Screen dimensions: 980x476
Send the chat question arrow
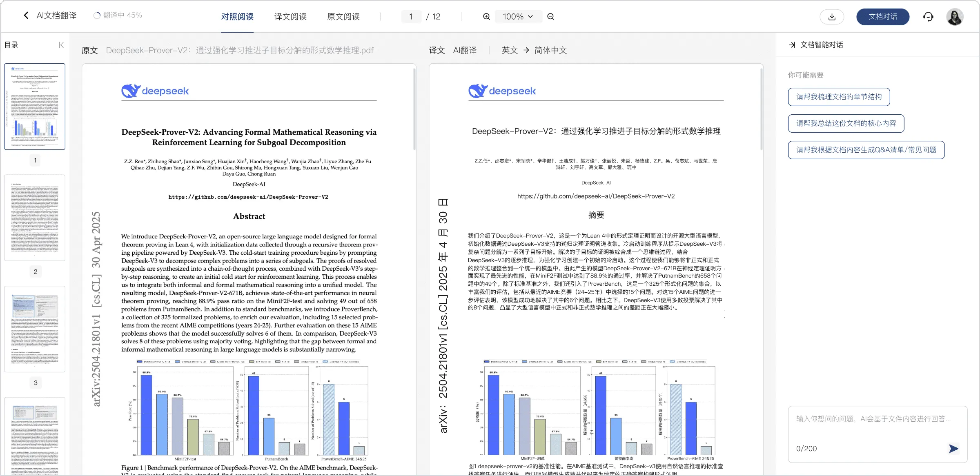point(953,449)
